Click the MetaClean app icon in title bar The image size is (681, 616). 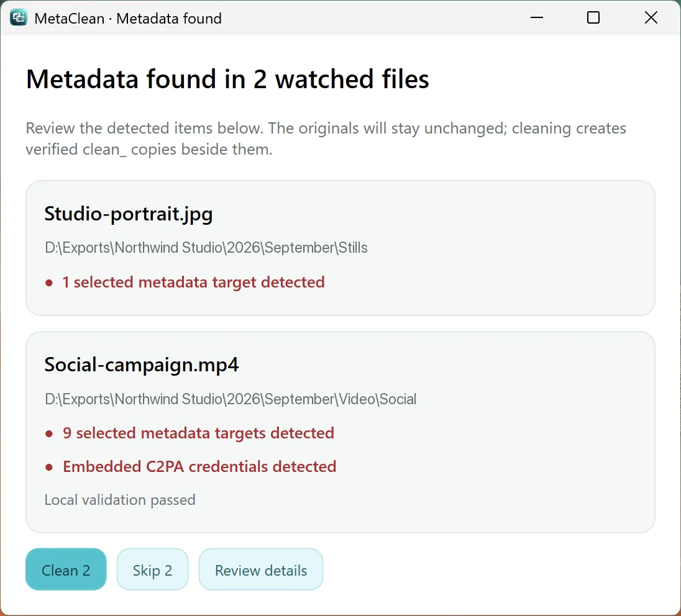click(19, 18)
